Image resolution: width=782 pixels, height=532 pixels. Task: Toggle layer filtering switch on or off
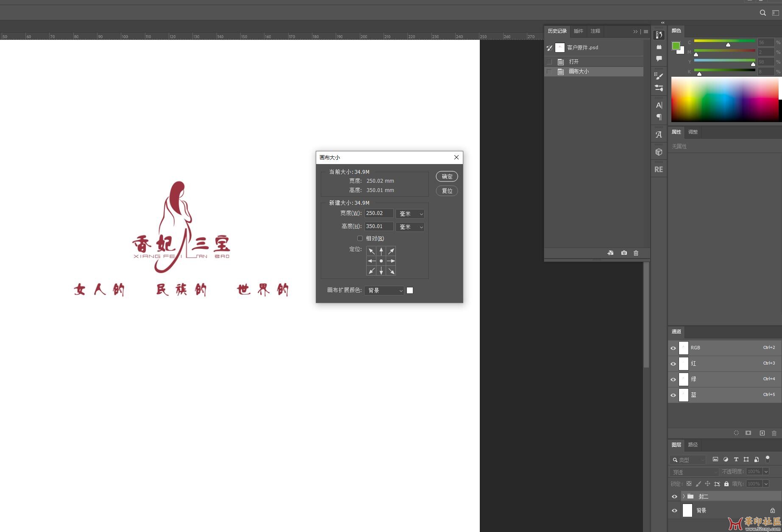pos(768,459)
